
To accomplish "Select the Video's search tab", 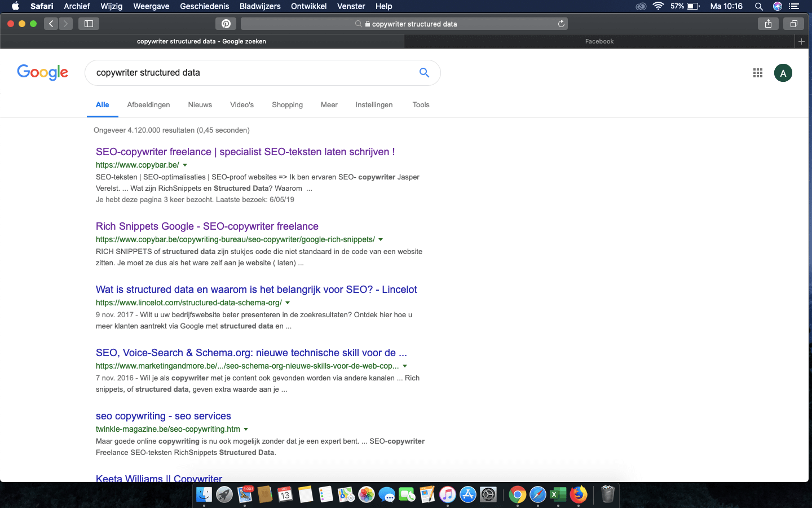I will (x=242, y=105).
